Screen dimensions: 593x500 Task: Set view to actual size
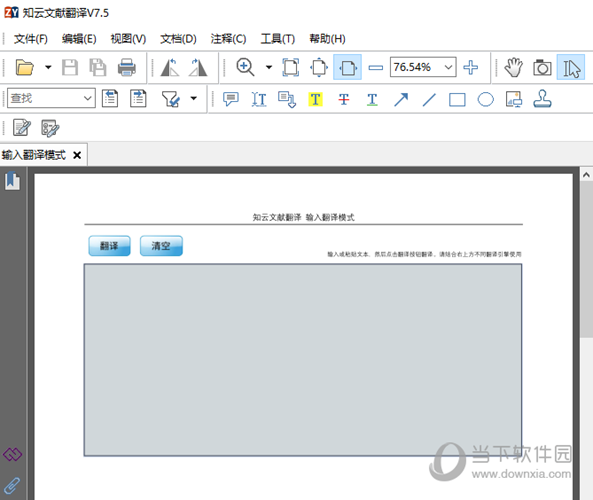(x=290, y=67)
